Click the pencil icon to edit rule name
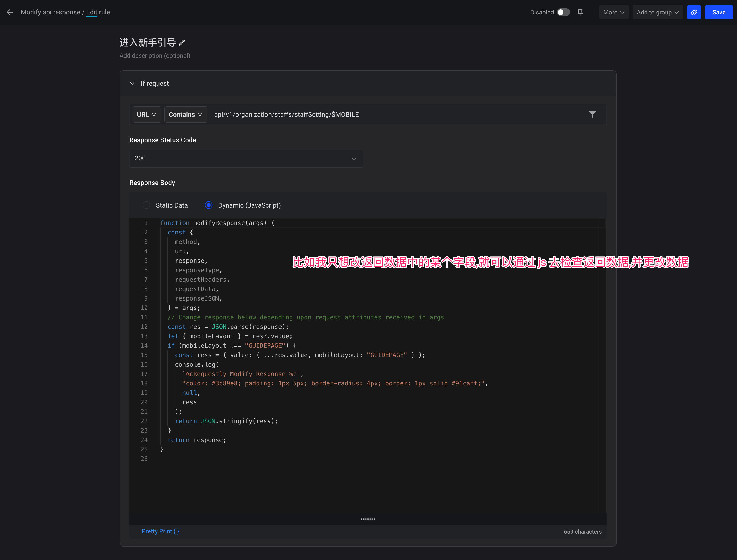 (x=182, y=43)
